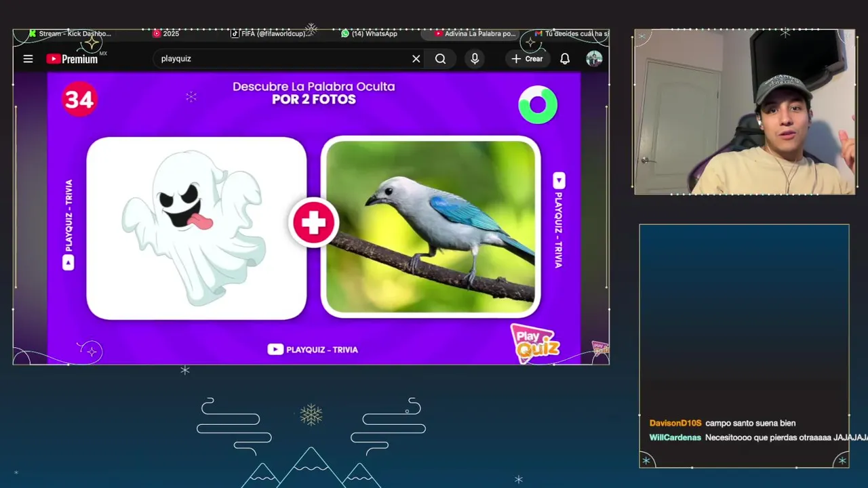Image resolution: width=868 pixels, height=488 pixels.
Task: Open the notifications bell
Action: pyautogui.click(x=565, y=59)
